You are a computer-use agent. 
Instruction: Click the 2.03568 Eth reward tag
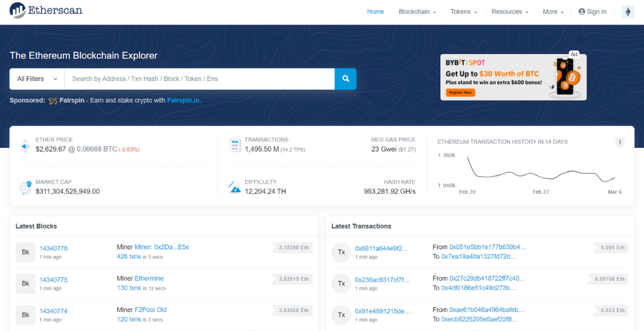[x=292, y=310]
